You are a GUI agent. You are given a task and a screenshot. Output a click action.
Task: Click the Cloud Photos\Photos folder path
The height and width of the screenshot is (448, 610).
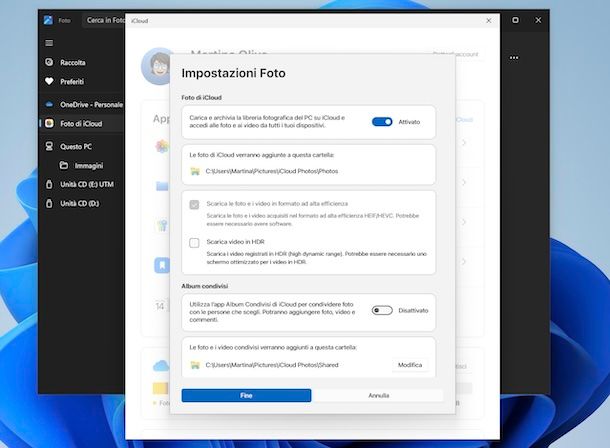click(x=257, y=171)
